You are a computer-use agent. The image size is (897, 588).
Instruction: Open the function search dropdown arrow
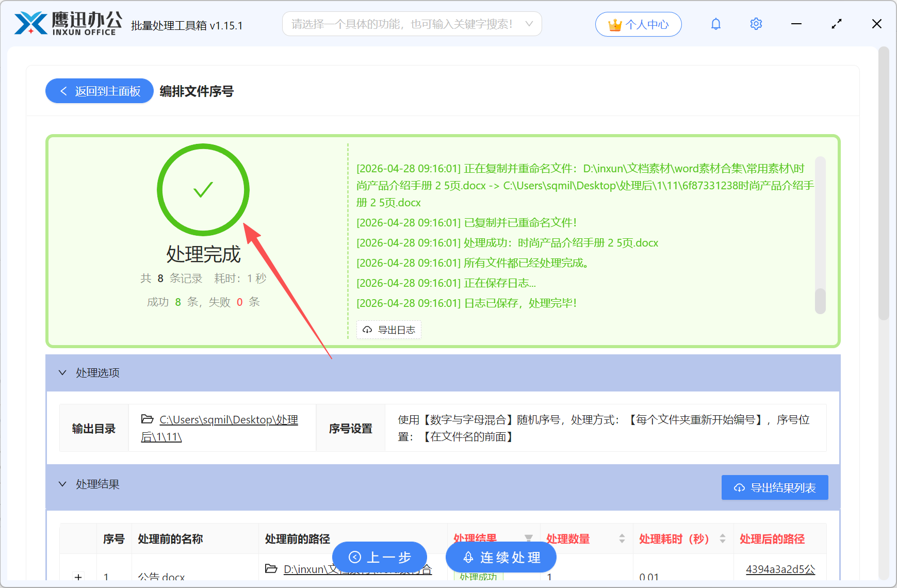click(528, 24)
